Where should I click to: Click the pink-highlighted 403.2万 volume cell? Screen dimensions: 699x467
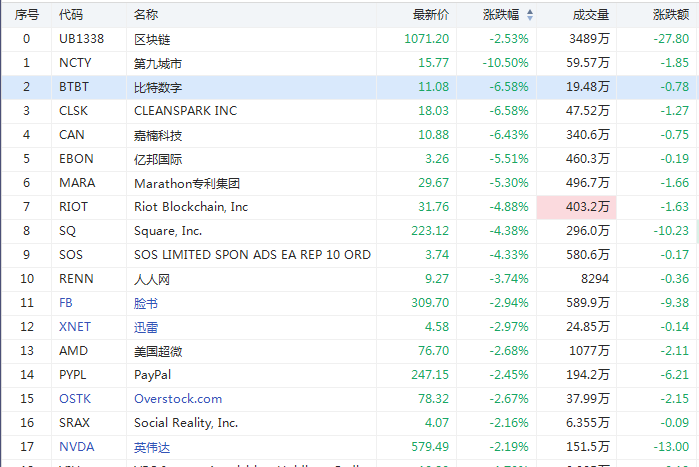[x=576, y=207]
